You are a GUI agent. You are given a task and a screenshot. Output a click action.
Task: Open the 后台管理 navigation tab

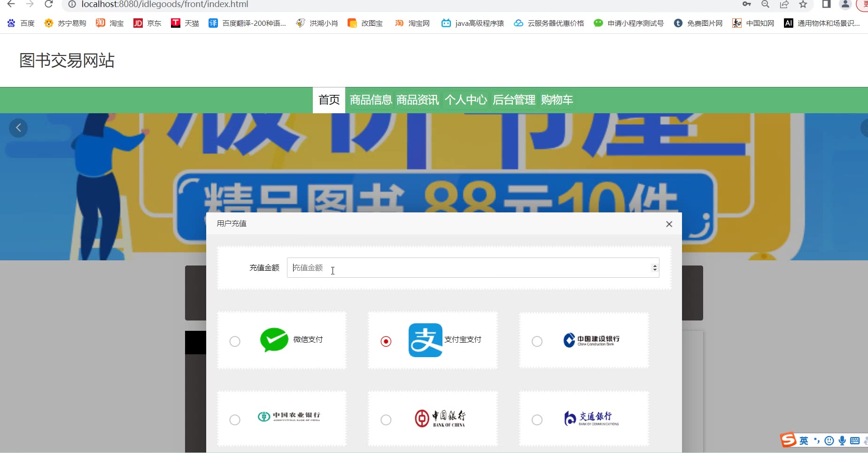pyautogui.click(x=514, y=100)
